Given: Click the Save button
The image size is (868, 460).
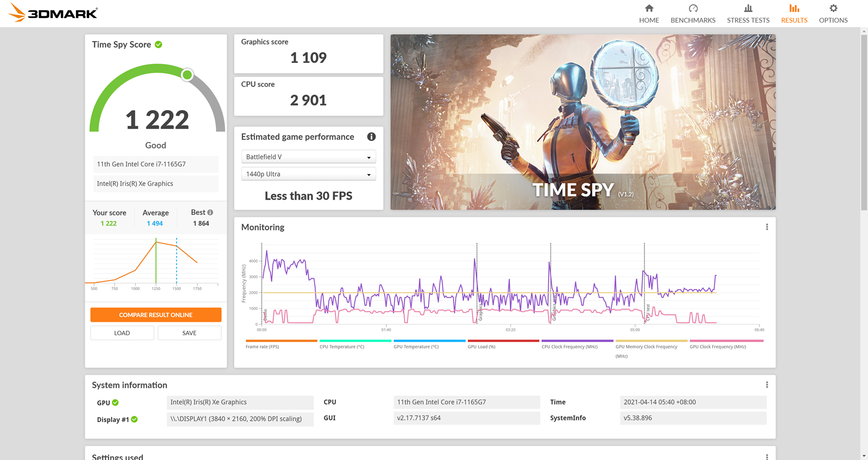Looking at the screenshot, I should [189, 333].
